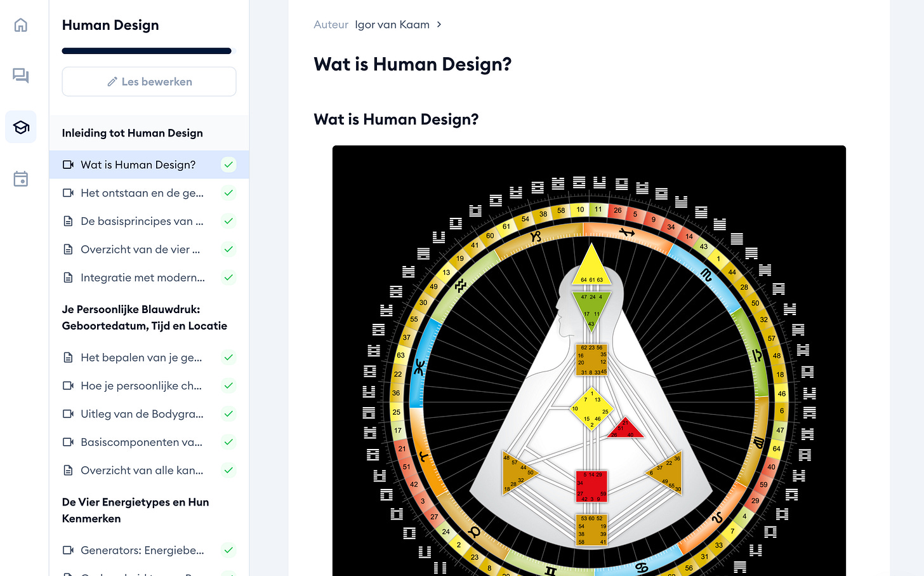Click video icon beside Generators: Energiebe

[68, 550]
